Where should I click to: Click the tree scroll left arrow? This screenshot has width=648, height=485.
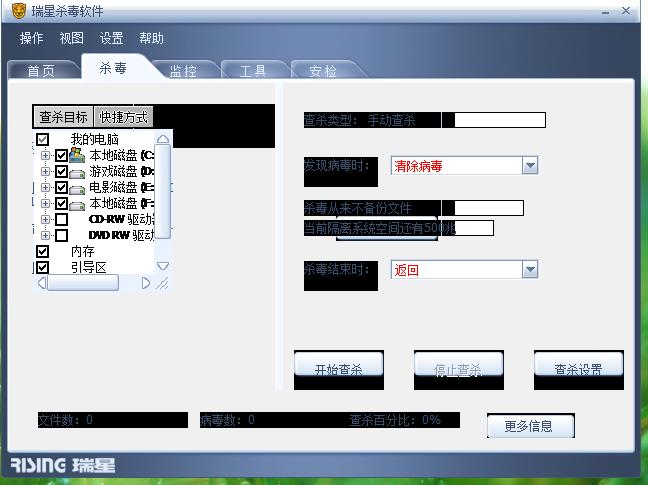42,283
